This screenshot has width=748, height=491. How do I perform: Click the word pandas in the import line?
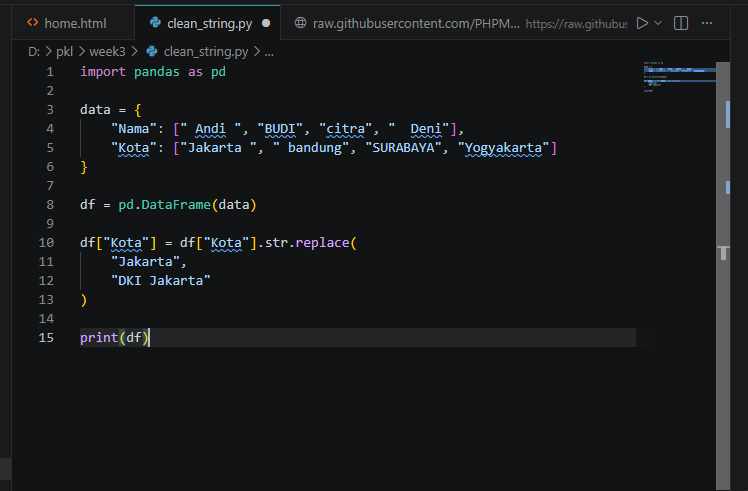157,72
